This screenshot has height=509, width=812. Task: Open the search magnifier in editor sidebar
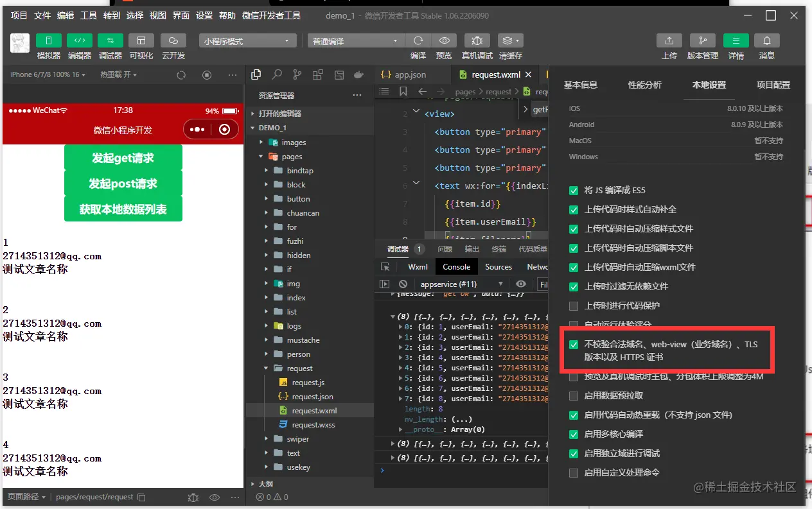point(277,75)
